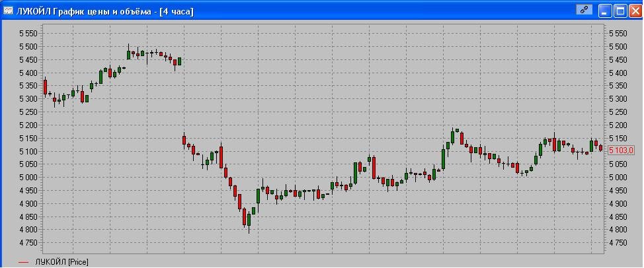
Task: Click the link/pin icon in title bar
Action: (584, 11)
